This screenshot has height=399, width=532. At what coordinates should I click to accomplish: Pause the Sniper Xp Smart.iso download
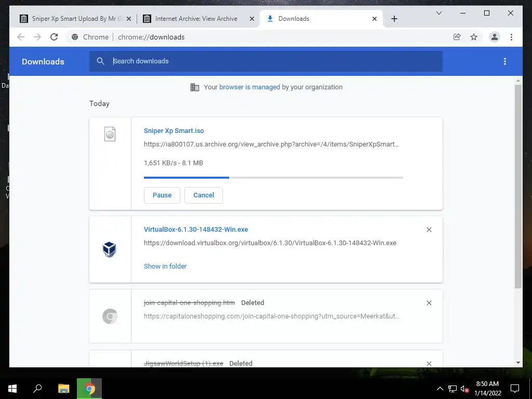pyautogui.click(x=162, y=195)
